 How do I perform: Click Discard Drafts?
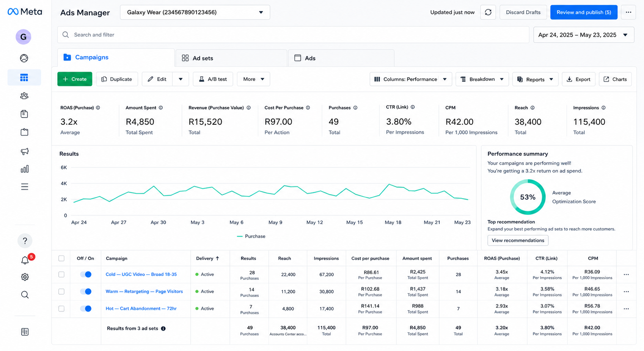tap(523, 13)
